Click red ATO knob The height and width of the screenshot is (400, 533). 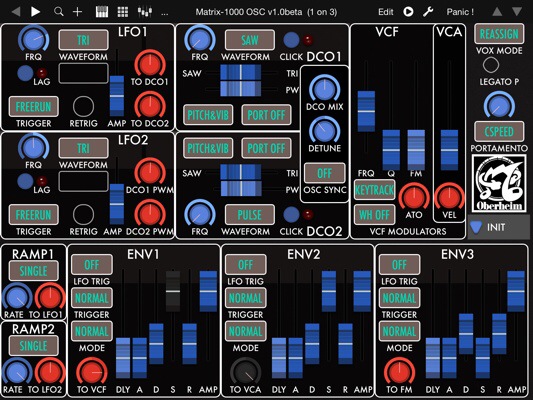pyautogui.click(x=414, y=197)
